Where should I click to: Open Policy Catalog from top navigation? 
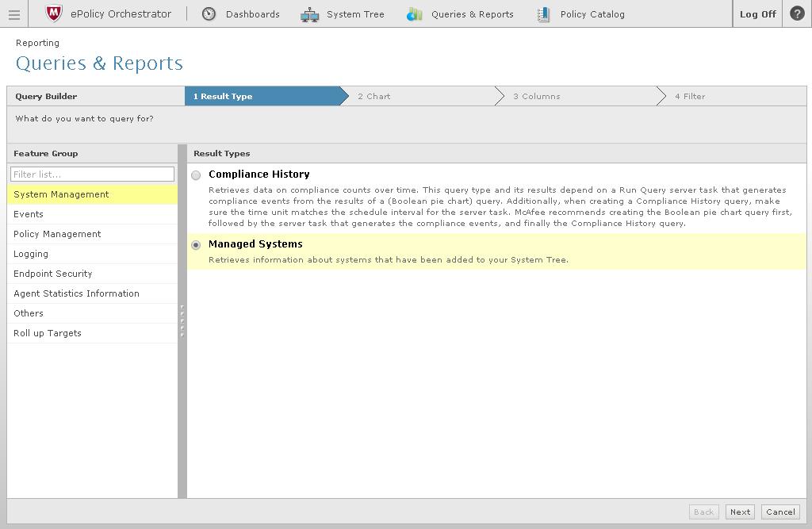(x=592, y=14)
